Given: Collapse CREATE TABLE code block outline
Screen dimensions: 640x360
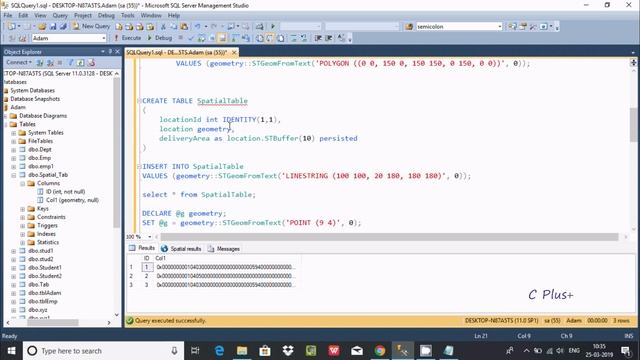Looking at the screenshot, I should coord(139,100).
